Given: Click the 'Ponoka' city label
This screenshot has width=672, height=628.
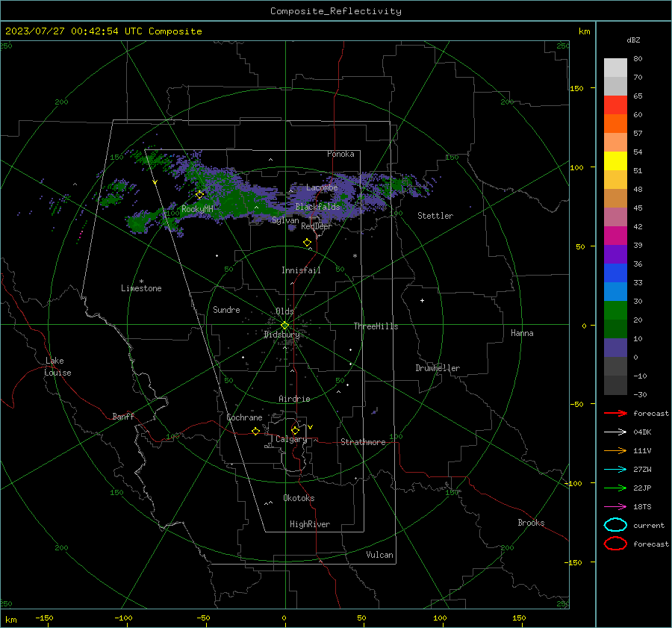Looking at the screenshot, I should 340,154.
